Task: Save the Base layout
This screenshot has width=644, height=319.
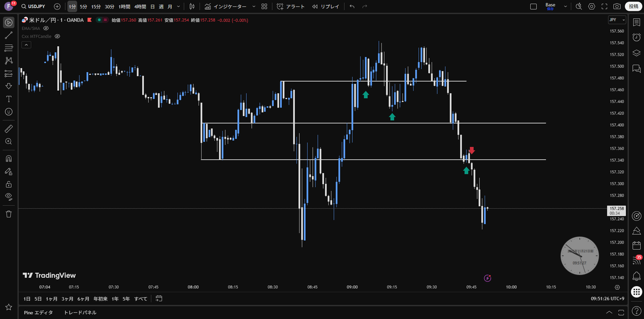Action: (x=550, y=6)
